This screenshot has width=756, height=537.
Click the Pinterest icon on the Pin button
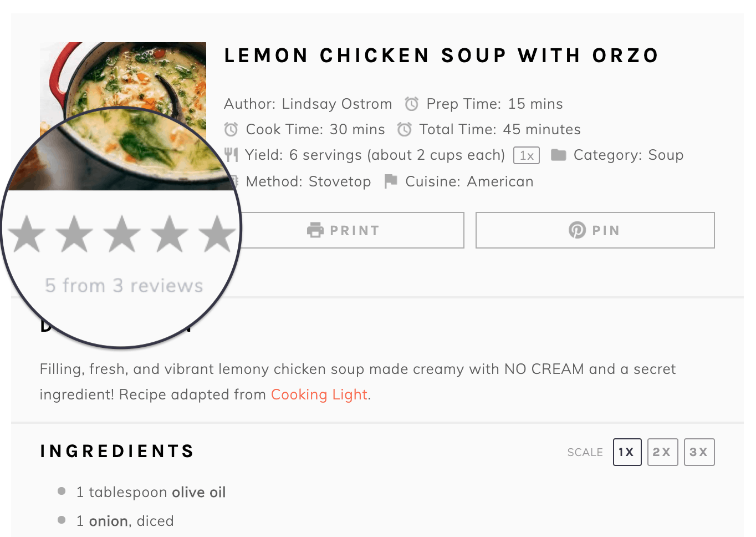click(x=577, y=230)
